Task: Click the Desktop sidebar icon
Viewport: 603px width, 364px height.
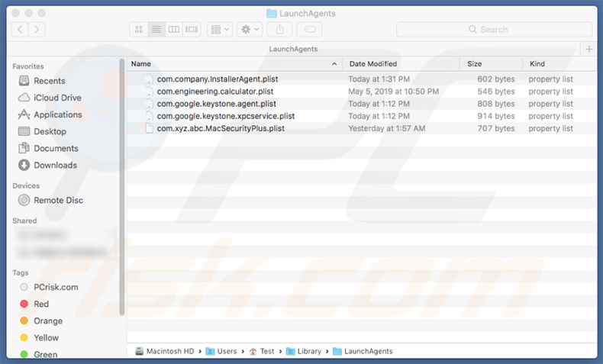Action: pos(24,131)
